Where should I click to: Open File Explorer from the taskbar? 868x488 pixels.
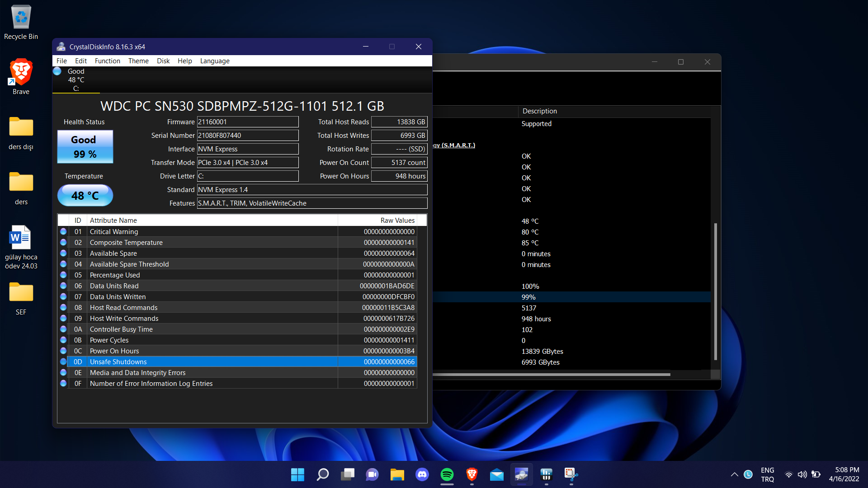pyautogui.click(x=397, y=474)
